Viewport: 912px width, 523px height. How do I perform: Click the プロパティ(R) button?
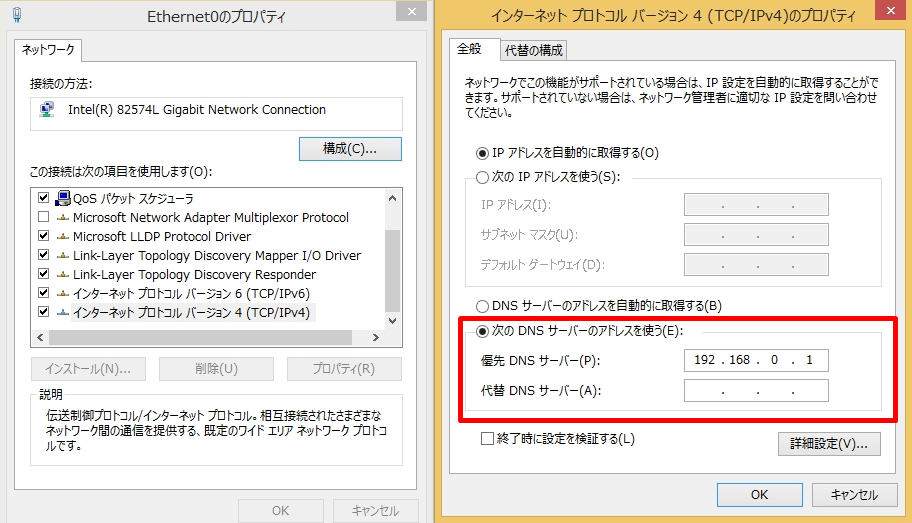tap(344, 369)
